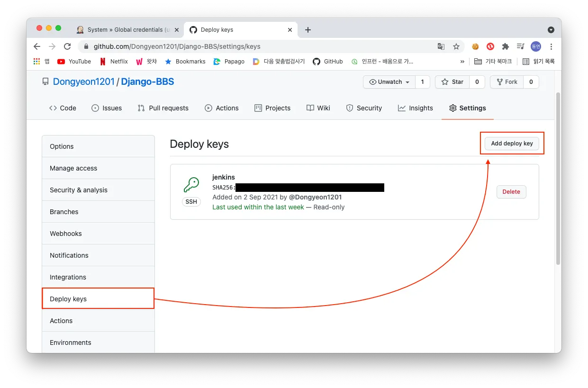Select Environments in settings sidebar
588x388 pixels.
98,343
